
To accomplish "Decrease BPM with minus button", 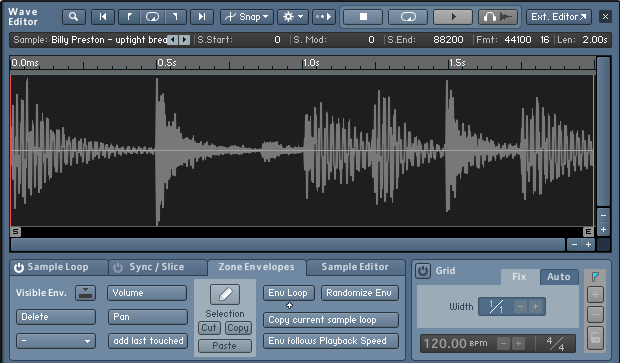I will point(503,344).
